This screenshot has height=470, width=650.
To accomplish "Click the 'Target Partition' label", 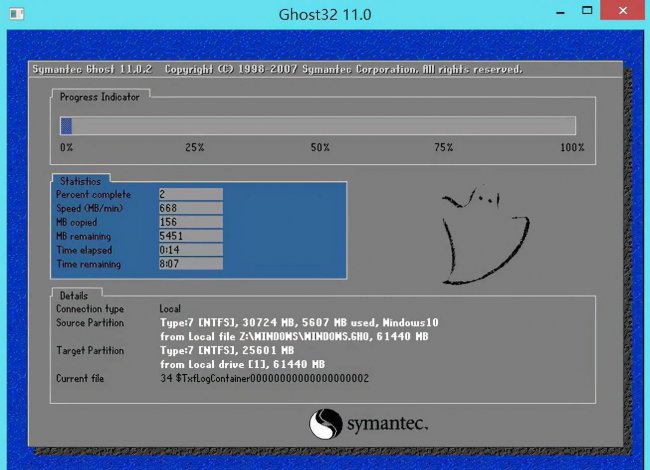I will point(90,351).
